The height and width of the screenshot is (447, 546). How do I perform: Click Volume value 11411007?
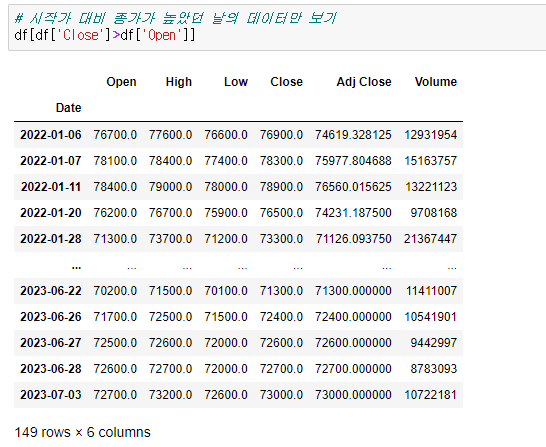431,291
